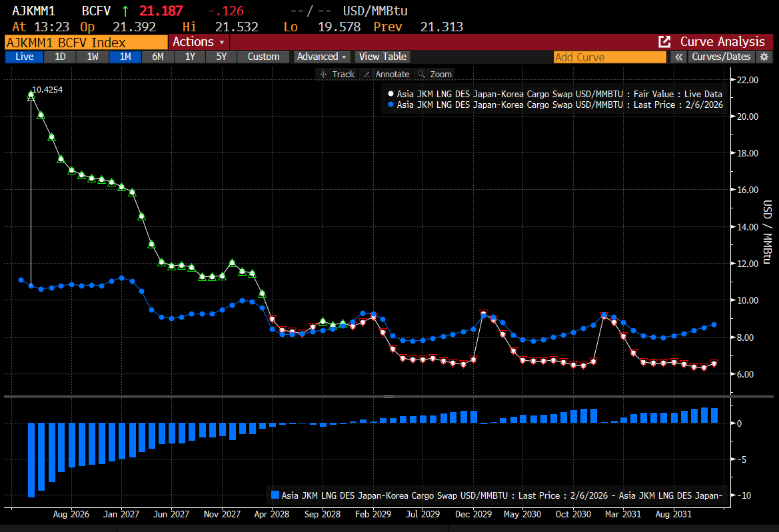This screenshot has height=532, width=779.
Task: Click the Last Price 2/6/2026 legend text
Action: pyautogui.click(x=560, y=105)
